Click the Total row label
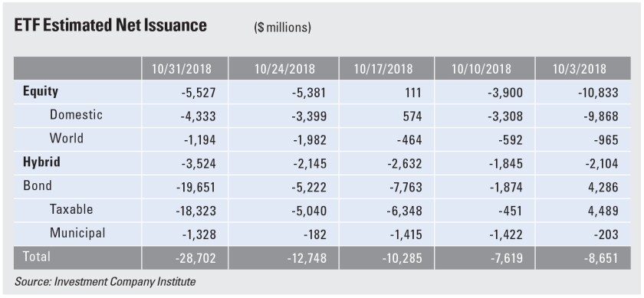Viewport: 644px width, 298px height. pos(37,257)
